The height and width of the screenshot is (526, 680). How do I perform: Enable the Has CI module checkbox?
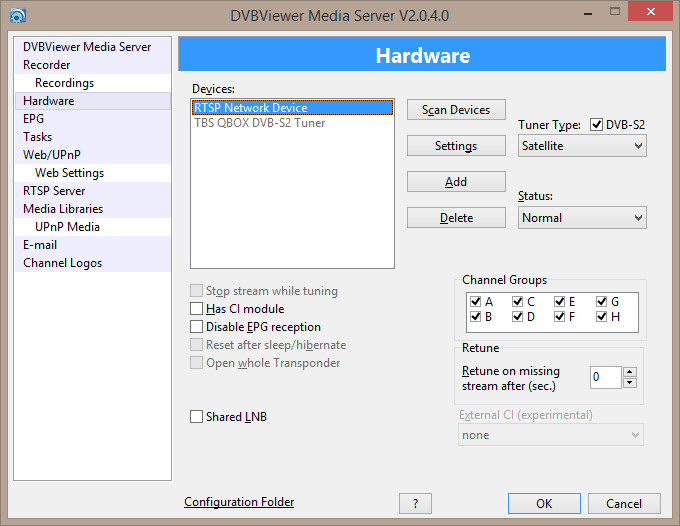pyautogui.click(x=196, y=309)
